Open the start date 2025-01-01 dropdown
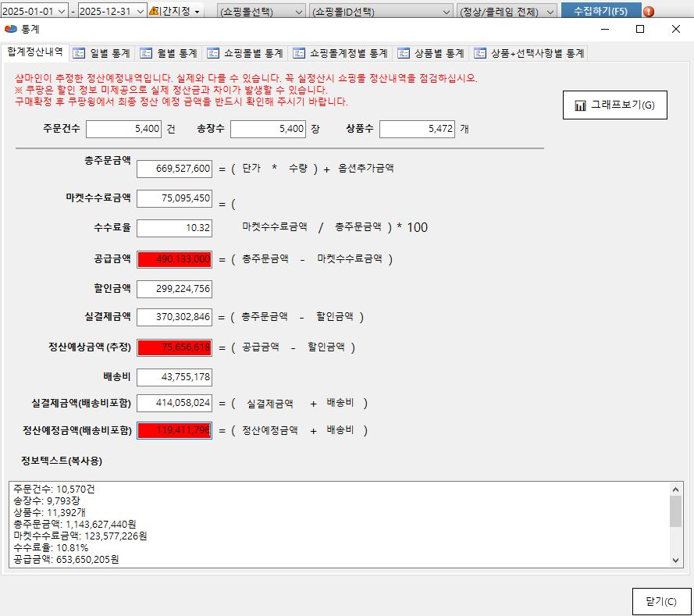The height and width of the screenshot is (616, 694). click(62, 12)
